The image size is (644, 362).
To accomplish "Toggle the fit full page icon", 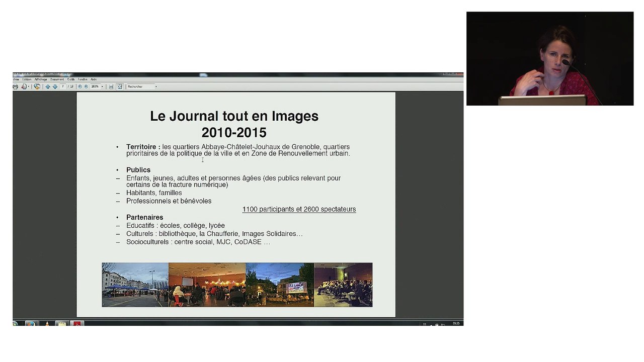I will (x=120, y=86).
